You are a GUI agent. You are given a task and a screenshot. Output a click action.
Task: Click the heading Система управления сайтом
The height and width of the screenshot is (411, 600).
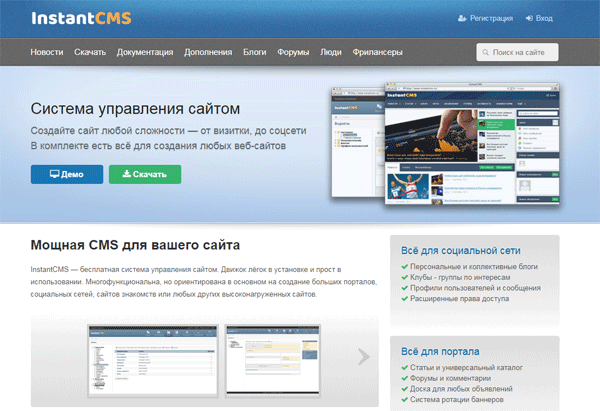[x=135, y=109]
